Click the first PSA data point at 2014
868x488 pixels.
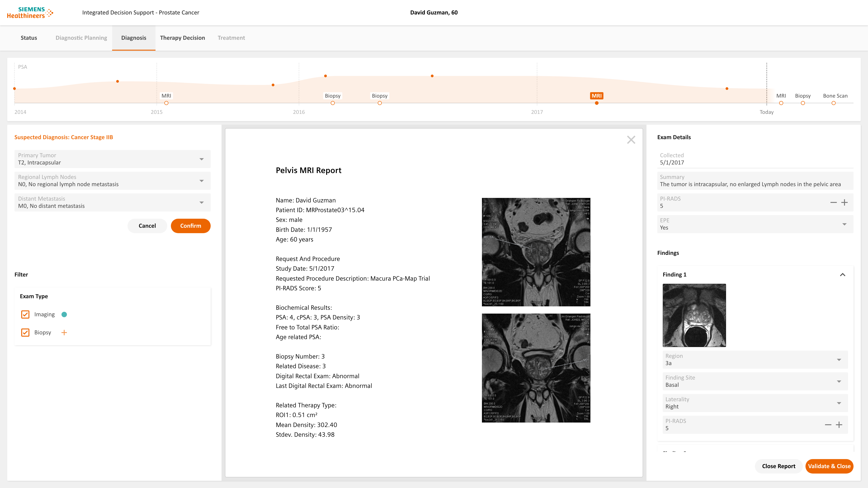[x=14, y=89]
